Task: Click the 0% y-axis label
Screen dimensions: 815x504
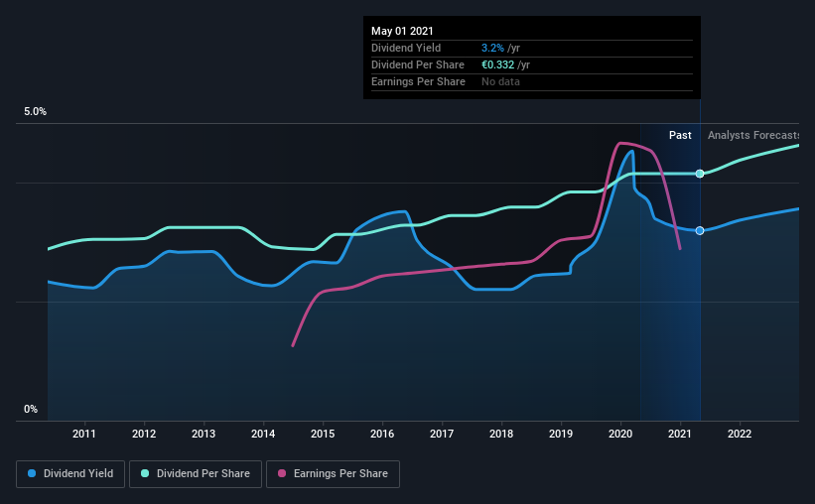Action: [31, 410]
